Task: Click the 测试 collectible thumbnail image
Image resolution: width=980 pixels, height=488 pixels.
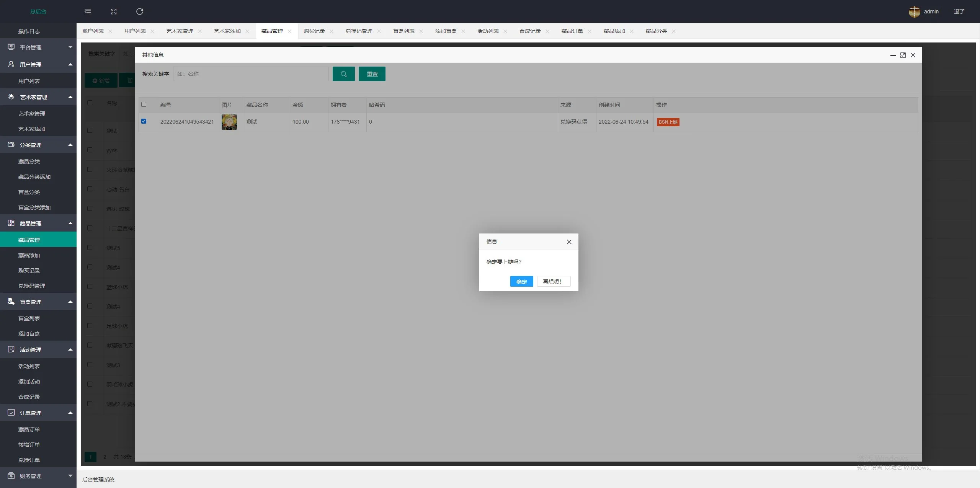Action: click(x=229, y=122)
